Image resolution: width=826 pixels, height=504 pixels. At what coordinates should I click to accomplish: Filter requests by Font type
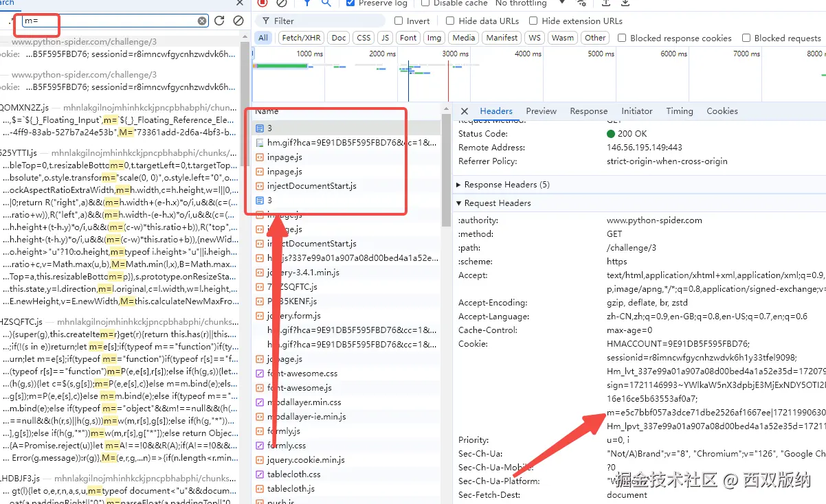point(408,38)
